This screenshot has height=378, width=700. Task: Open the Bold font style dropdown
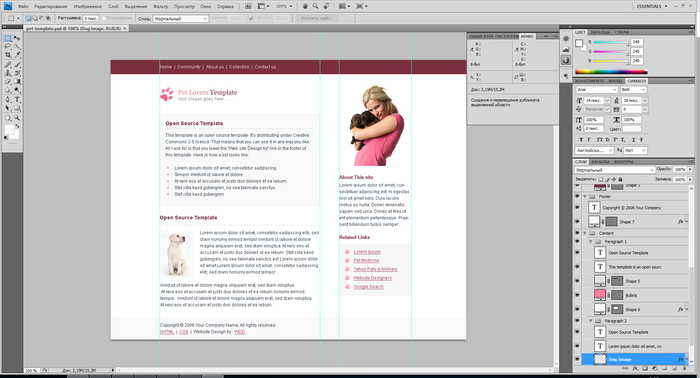click(x=633, y=90)
